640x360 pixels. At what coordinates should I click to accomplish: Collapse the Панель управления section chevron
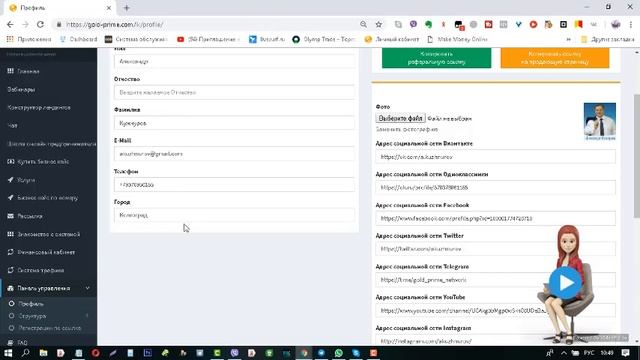88,288
